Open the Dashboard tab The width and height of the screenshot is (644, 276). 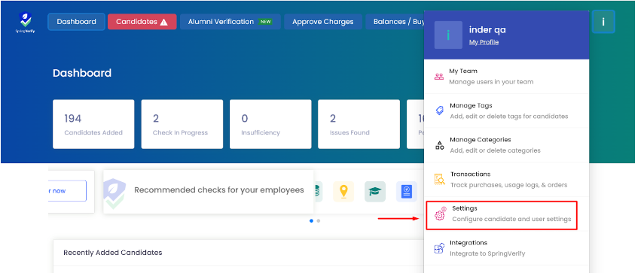coord(76,22)
